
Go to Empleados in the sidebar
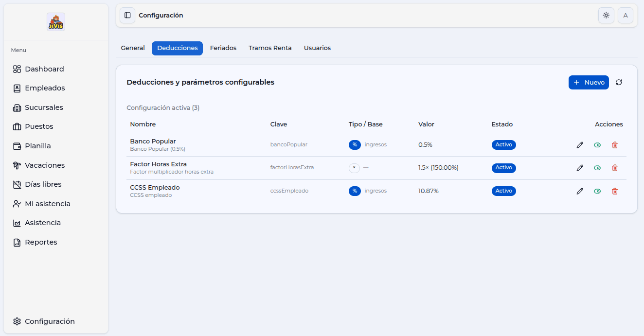tap(56, 88)
